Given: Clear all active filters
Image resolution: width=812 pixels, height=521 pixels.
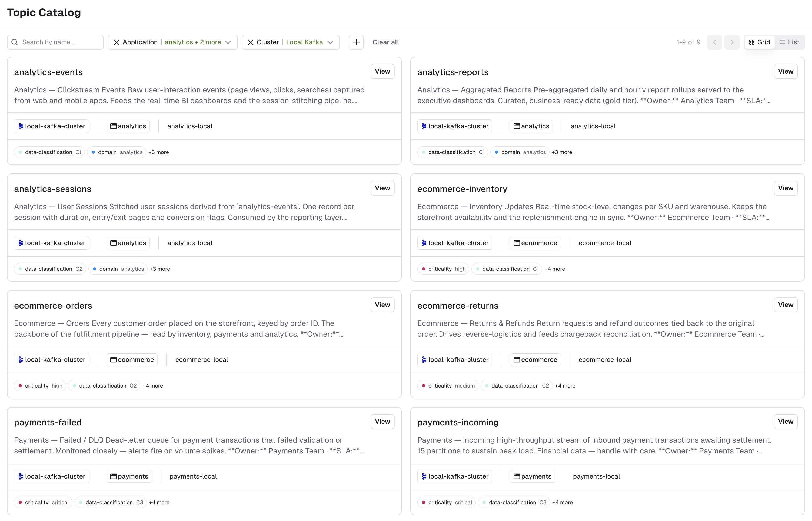Looking at the screenshot, I should tap(386, 42).
